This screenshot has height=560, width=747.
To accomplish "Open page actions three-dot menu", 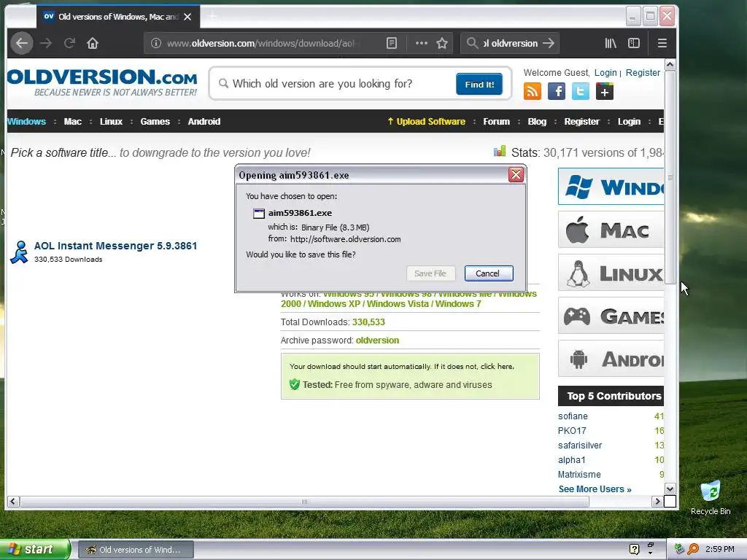I will click(422, 43).
